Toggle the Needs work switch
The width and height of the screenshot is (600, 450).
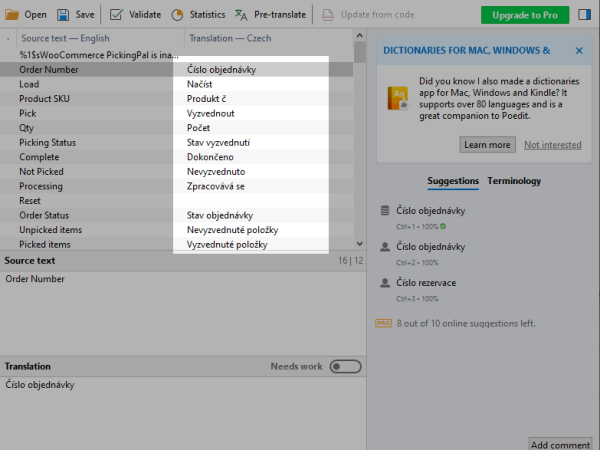click(x=345, y=367)
